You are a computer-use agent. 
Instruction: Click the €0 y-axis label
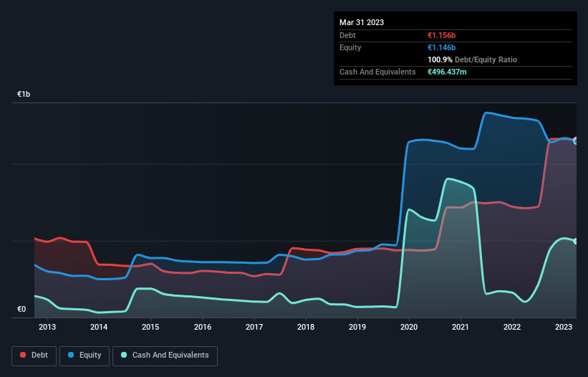point(21,309)
